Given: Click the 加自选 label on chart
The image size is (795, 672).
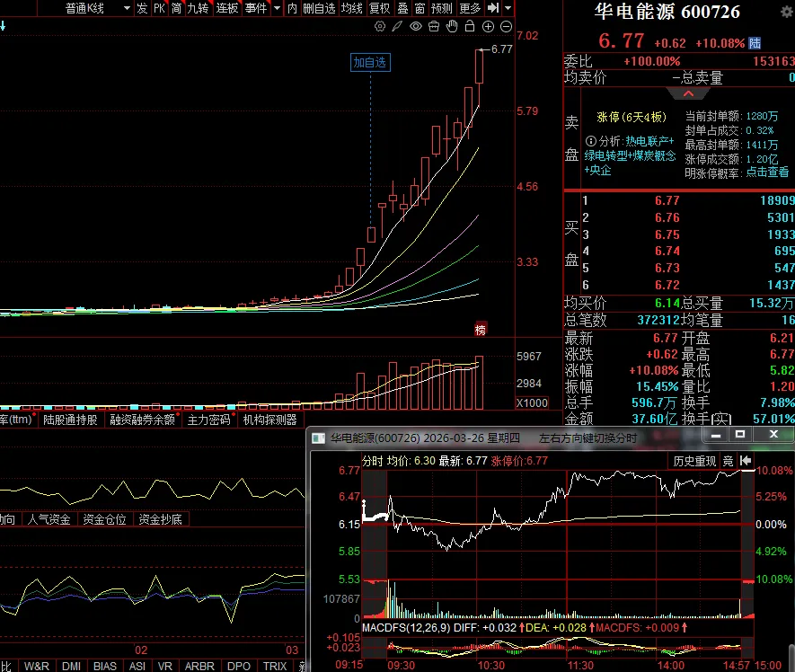Looking at the screenshot, I should tap(370, 62).
